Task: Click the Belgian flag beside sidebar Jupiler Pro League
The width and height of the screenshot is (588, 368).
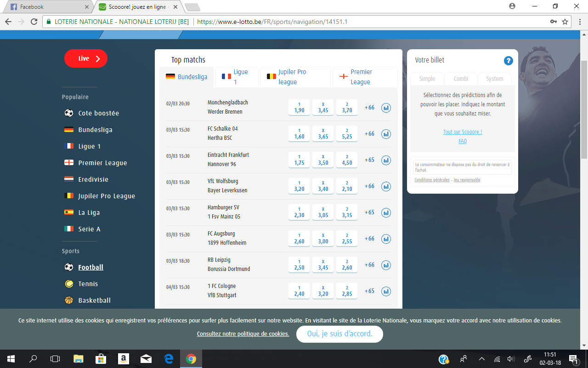Action: coord(69,196)
